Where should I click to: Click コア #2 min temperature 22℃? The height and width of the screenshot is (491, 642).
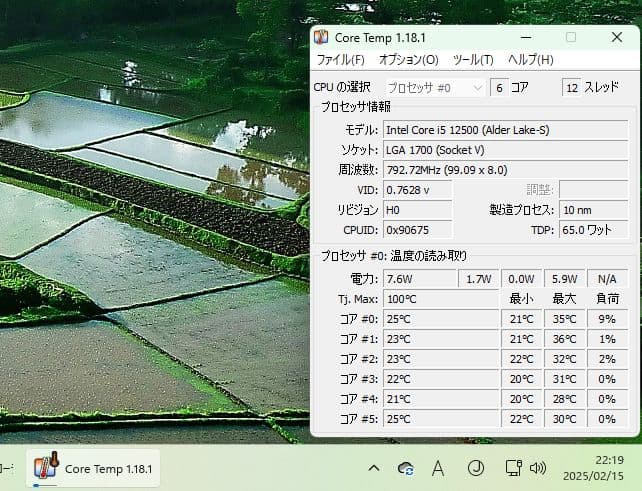click(521, 359)
